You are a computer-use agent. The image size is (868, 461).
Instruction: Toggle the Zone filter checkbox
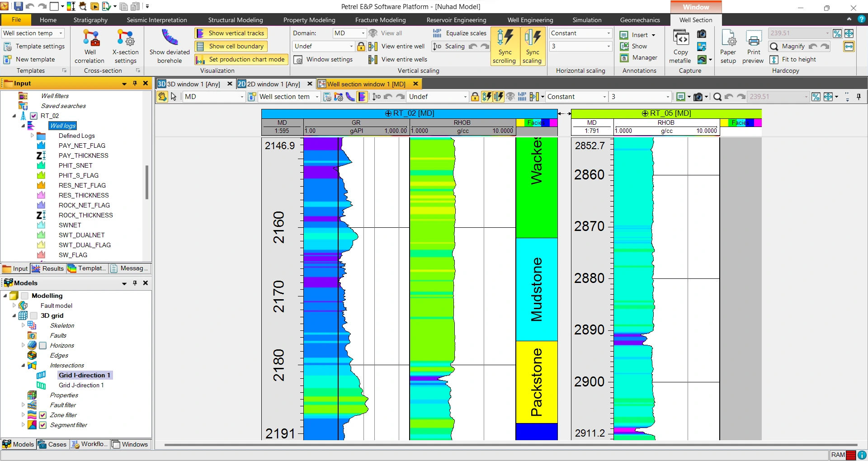coord(43,415)
